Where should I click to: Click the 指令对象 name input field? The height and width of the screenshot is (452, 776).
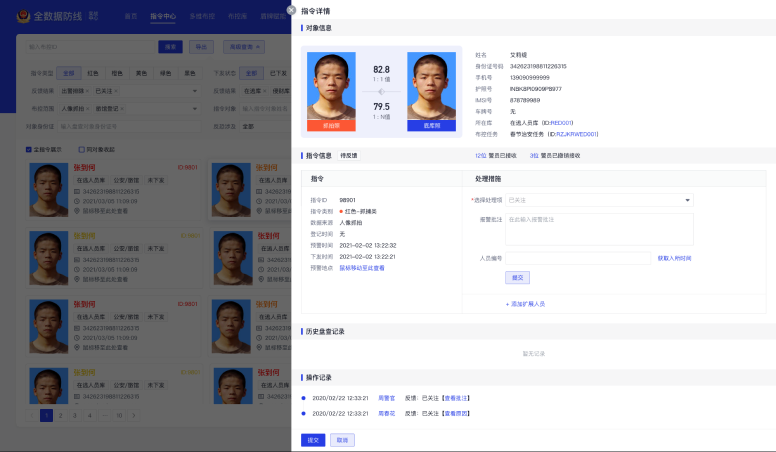(265, 108)
